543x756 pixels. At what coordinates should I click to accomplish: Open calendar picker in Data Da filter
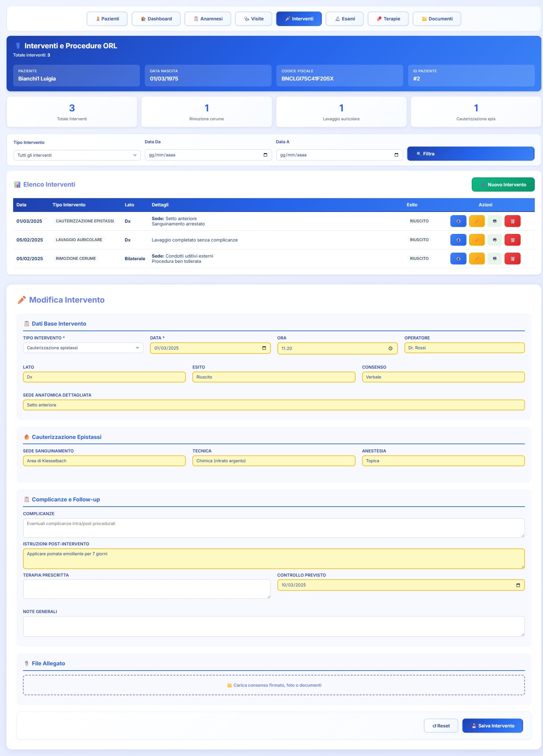tap(265, 155)
